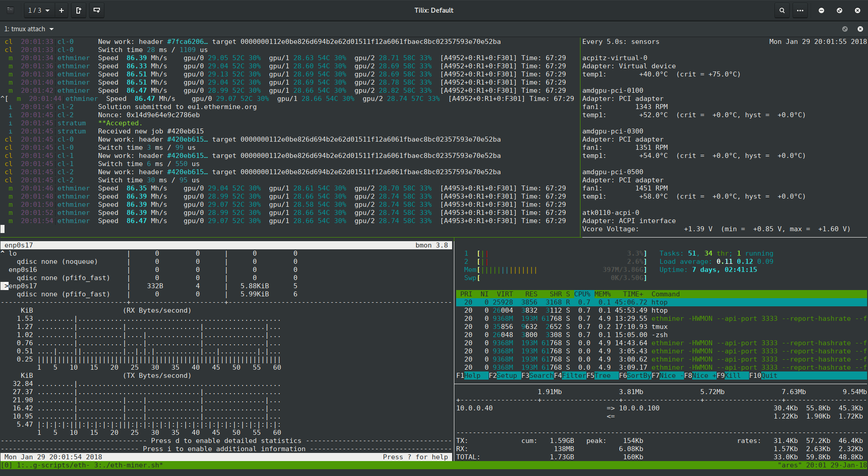Click F1 Help in htop

472,376
